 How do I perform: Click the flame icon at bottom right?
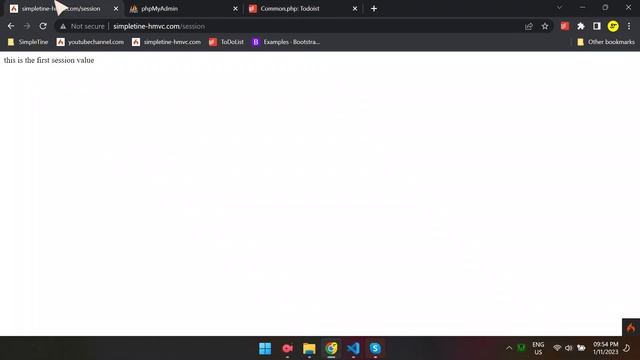631,327
